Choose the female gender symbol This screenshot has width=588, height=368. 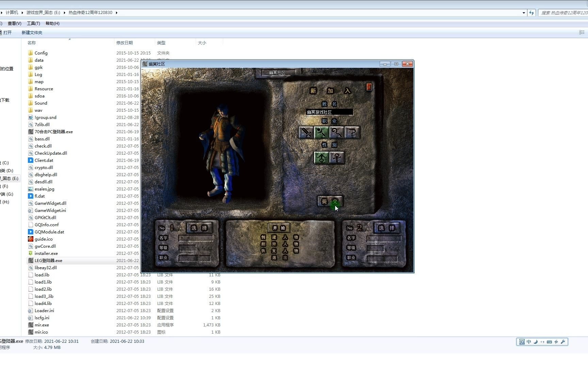point(337,158)
